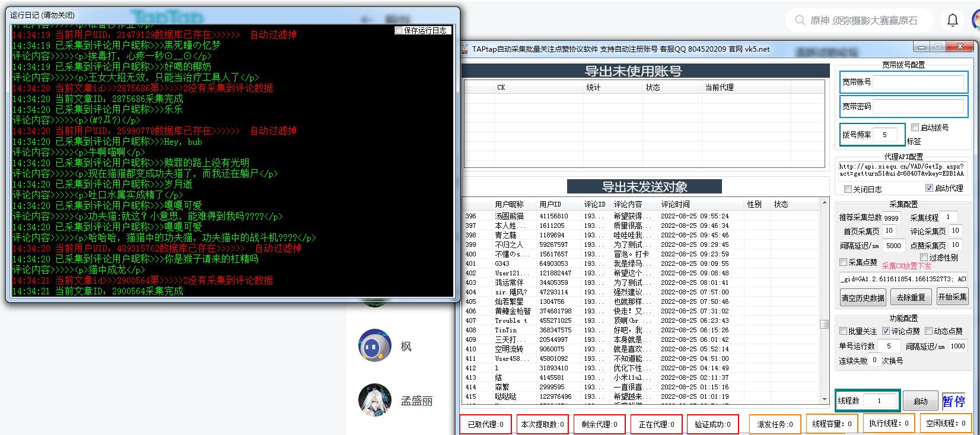Click the 宽带账号 input field
The height and width of the screenshot is (435, 980).
point(918,82)
